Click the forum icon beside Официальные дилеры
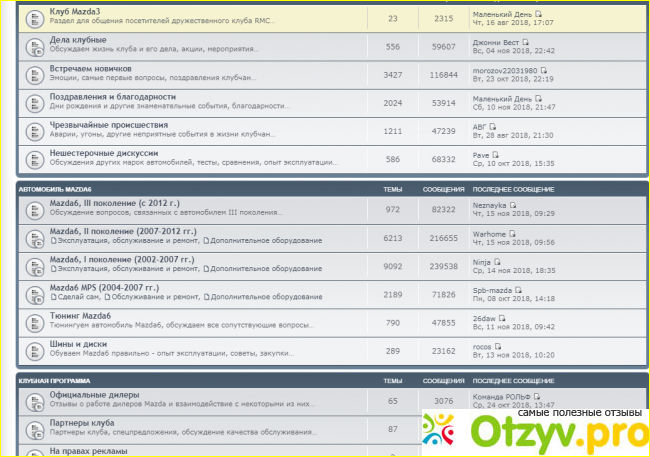The height and width of the screenshot is (457, 650). pyautogui.click(x=33, y=400)
